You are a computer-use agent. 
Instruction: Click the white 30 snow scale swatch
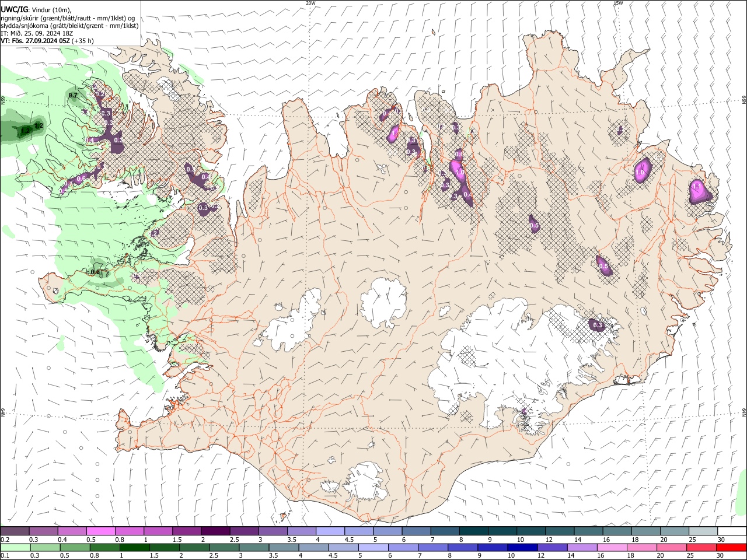[732, 531]
